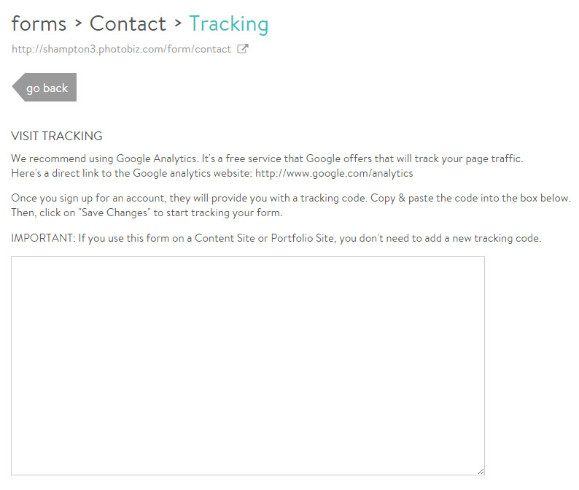This screenshot has width=579, height=490.
Task: Click the quoted 'Save Changes' text
Action: pyautogui.click(x=114, y=213)
